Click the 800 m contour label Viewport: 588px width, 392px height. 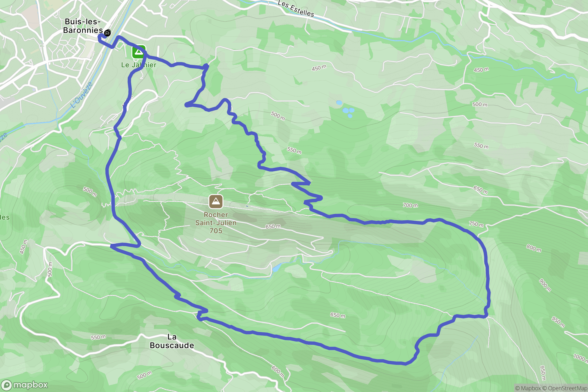pyautogui.click(x=534, y=248)
